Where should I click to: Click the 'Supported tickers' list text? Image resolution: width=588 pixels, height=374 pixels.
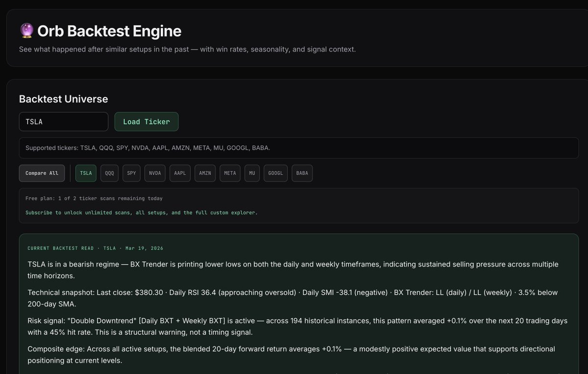tap(147, 148)
